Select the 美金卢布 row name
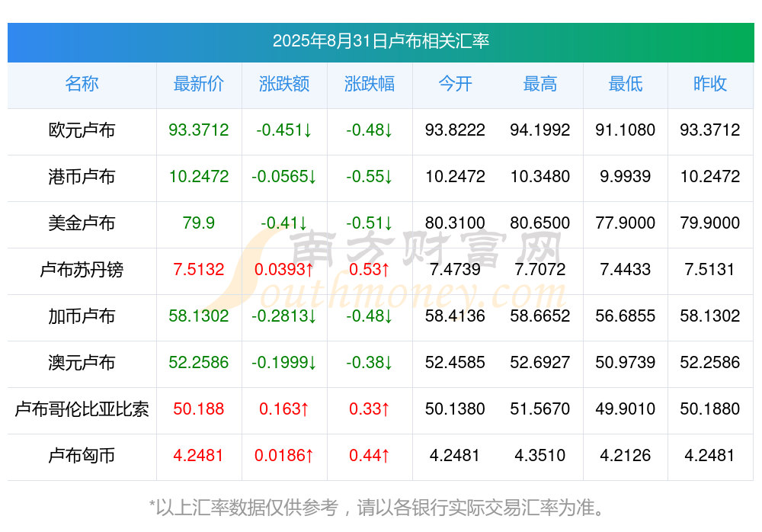 82,223
